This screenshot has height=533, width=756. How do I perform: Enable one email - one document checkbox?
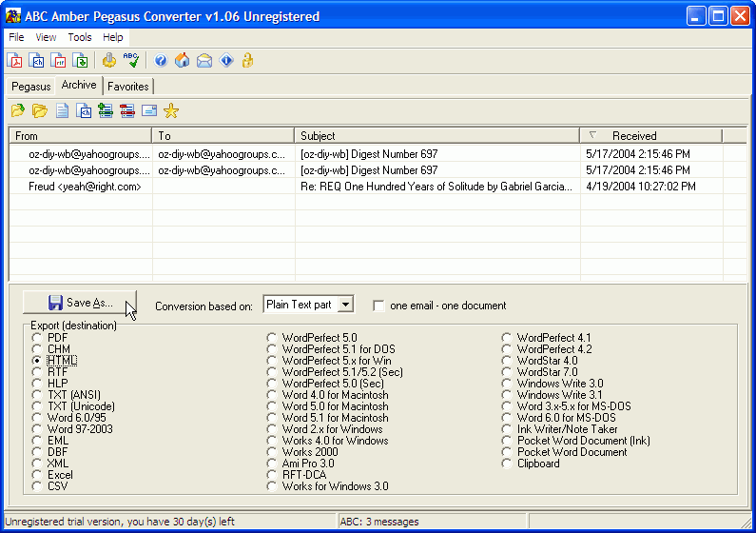point(379,306)
